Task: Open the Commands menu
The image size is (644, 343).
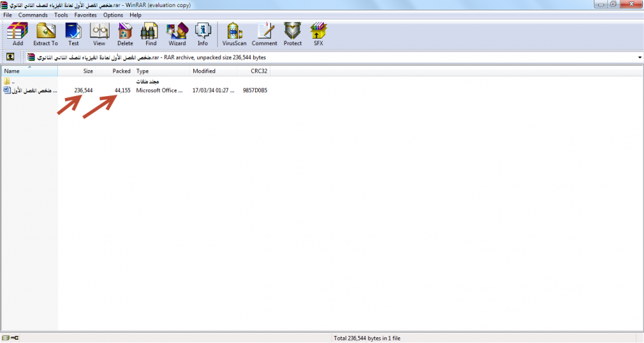Action: [33, 15]
